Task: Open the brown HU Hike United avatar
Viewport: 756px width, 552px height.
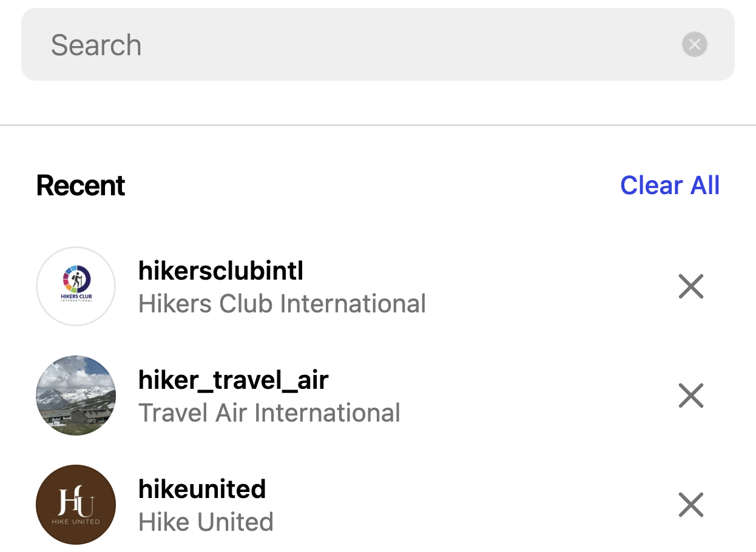Action: [76, 505]
